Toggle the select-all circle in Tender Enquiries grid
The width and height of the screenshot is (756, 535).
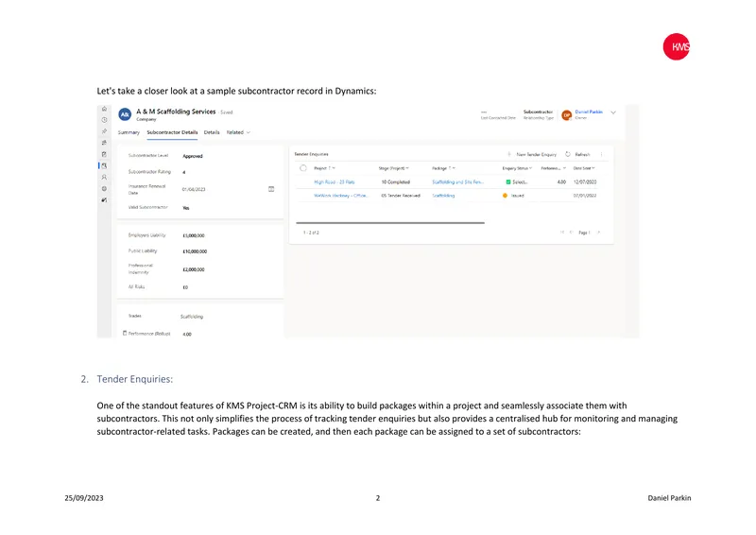coord(303,168)
